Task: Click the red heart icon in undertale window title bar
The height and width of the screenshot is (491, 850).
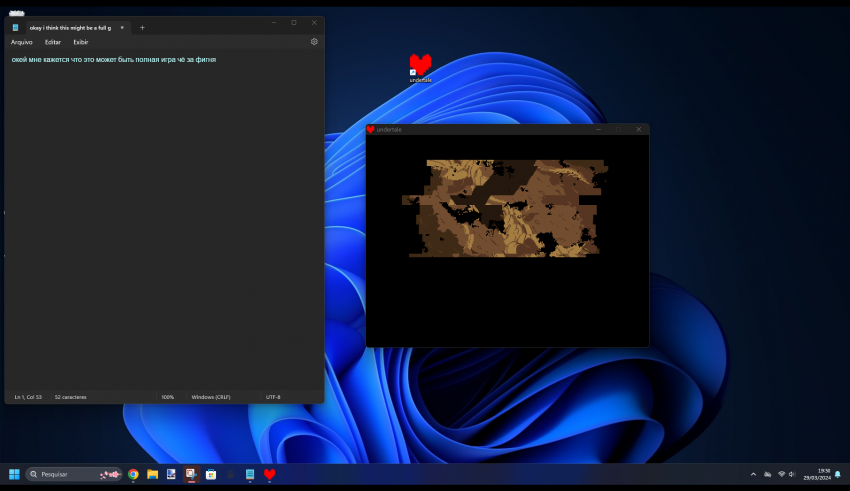Action: pos(370,130)
